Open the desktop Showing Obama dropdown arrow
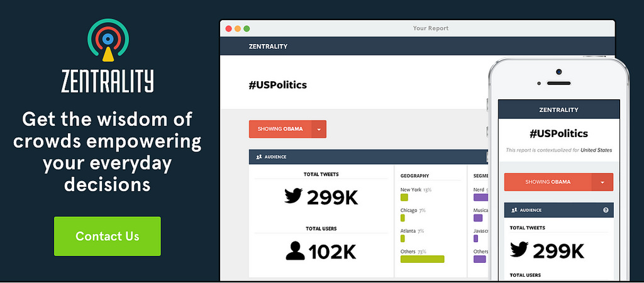This screenshot has height=283, width=644. click(x=319, y=129)
